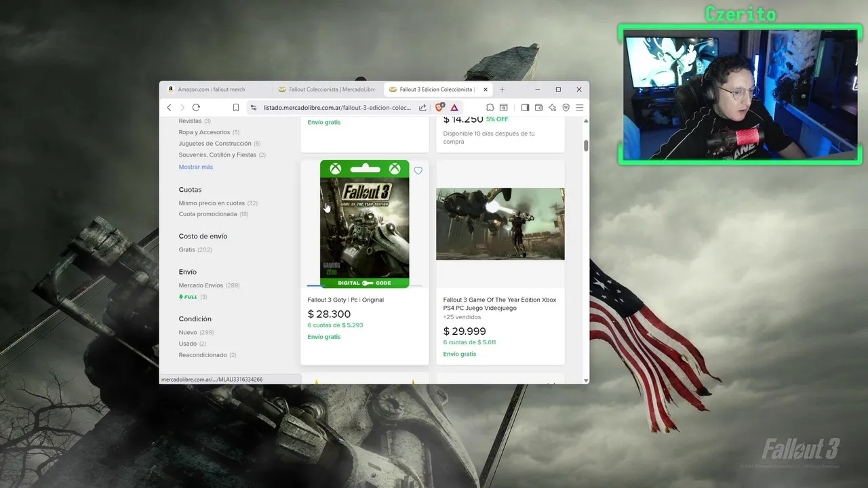The height and width of the screenshot is (488, 868).
Task: Toggle the browser sidebar panel icon
Action: tap(525, 107)
